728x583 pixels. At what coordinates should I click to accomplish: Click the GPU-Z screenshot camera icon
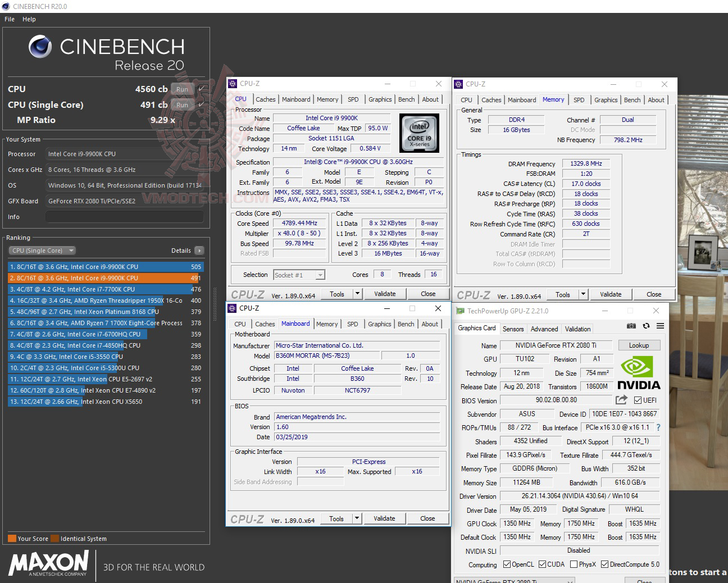[x=631, y=326]
